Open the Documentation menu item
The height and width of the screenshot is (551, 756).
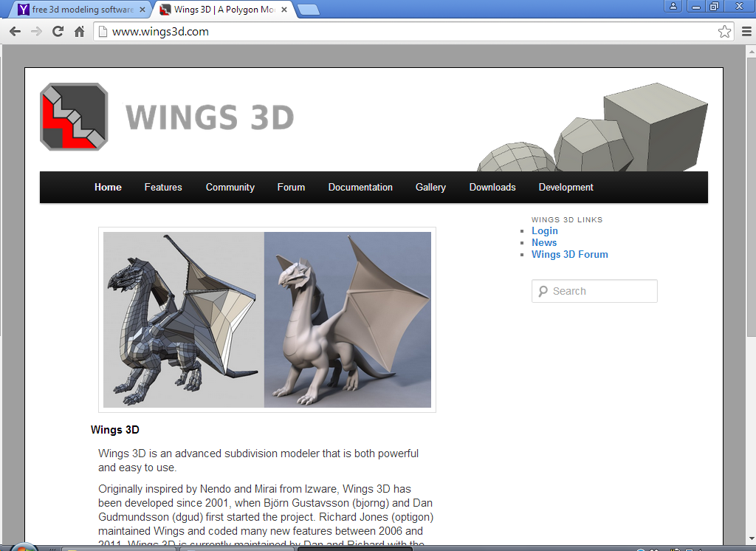coord(360,187)
